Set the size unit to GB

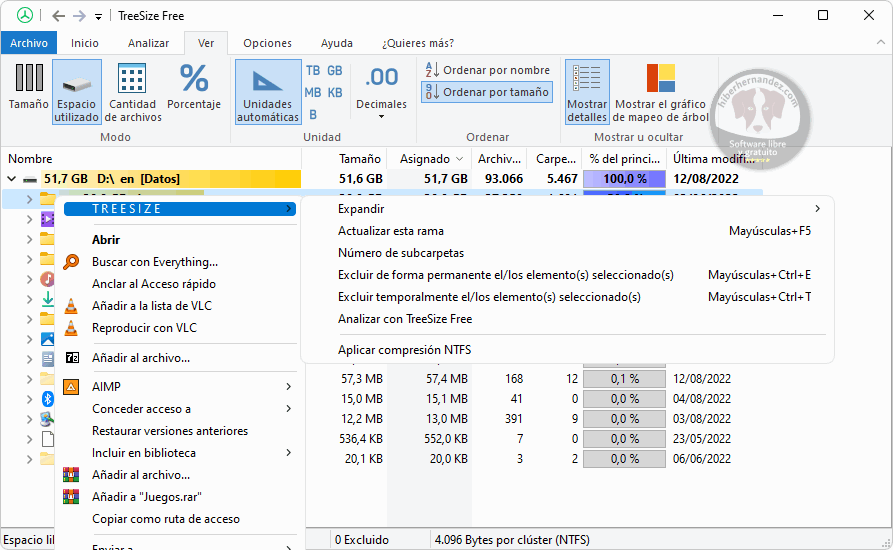(x=334, y=71)
